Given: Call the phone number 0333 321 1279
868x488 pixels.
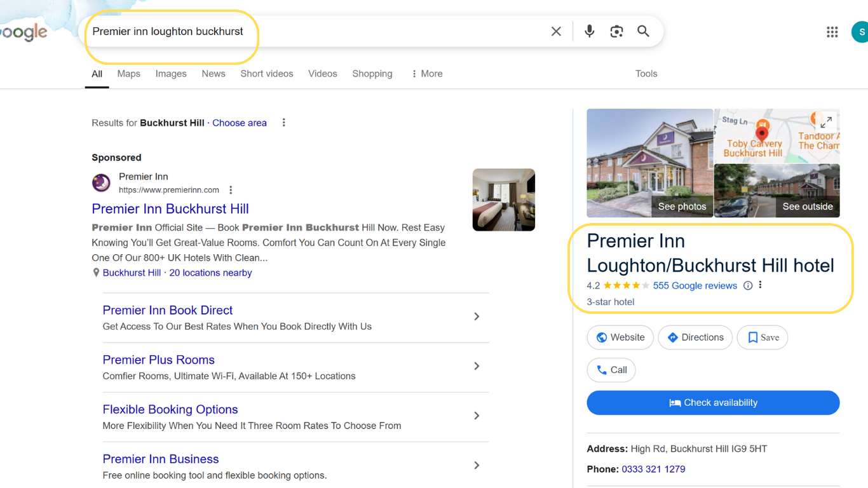Looking at the screenshot, I should tap(653, 469).
